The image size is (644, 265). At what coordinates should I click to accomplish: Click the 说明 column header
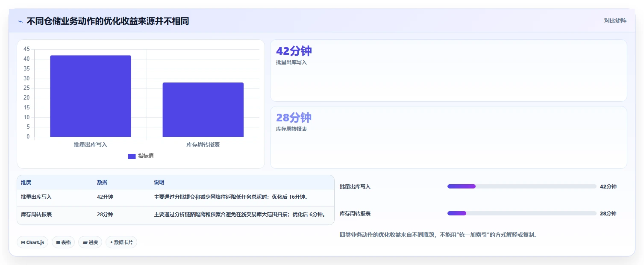pyautogui.click(x=159, y=183)
